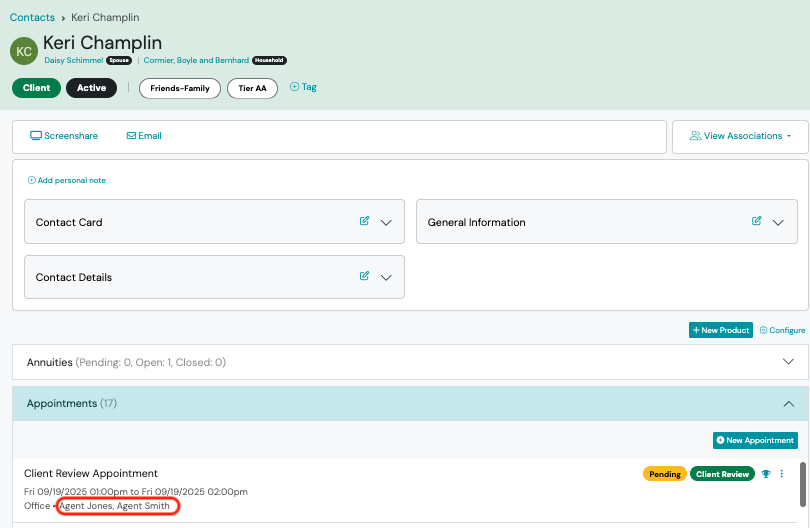810x528 pixels.
Task: Expand the Annuities section
Action: 788,362
